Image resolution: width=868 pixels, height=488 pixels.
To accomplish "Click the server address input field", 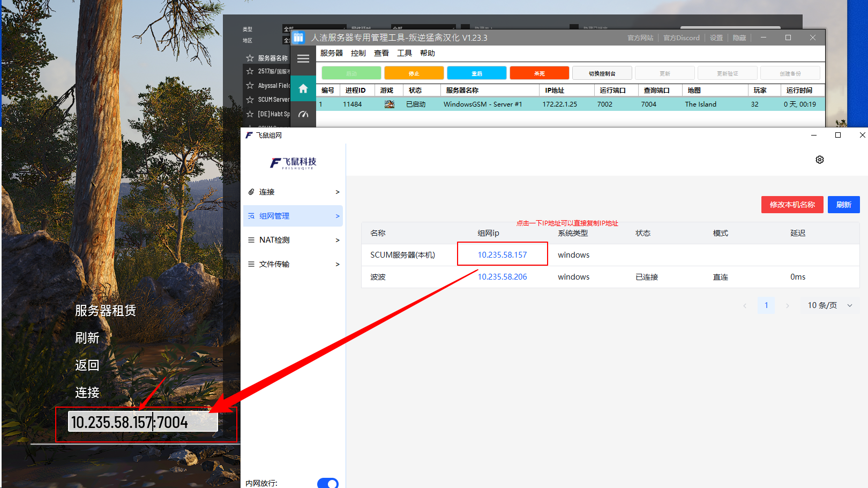I will pos(143,422).
